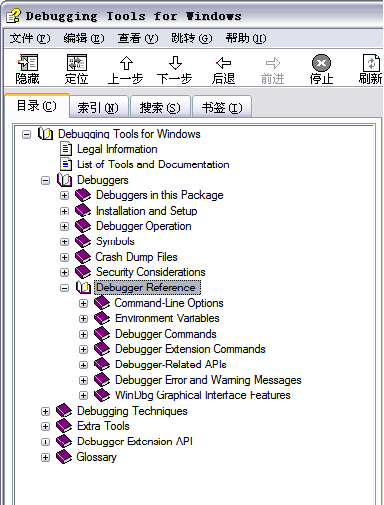The image size is (384, 505).
Task: Click the Stop (停止) icon
Action: click(321, 63)
